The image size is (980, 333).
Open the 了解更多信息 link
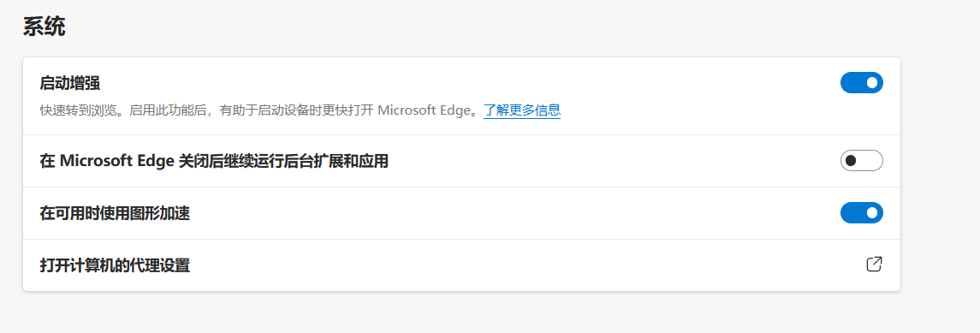point(522,111)
